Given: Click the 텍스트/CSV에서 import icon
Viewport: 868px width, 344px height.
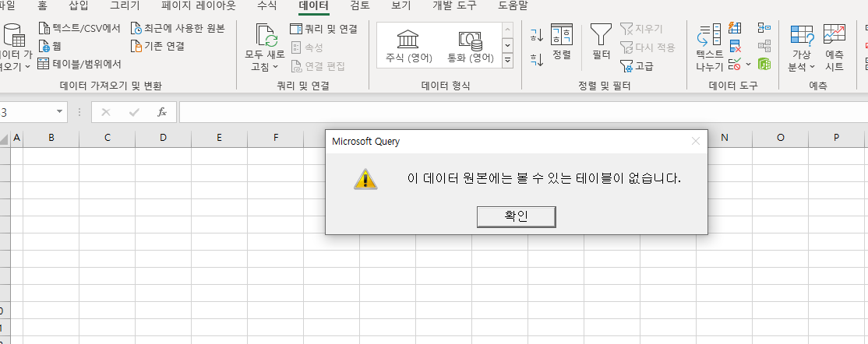Looking at the screenshot, I should pyautogui.click(x=44, y=29).
